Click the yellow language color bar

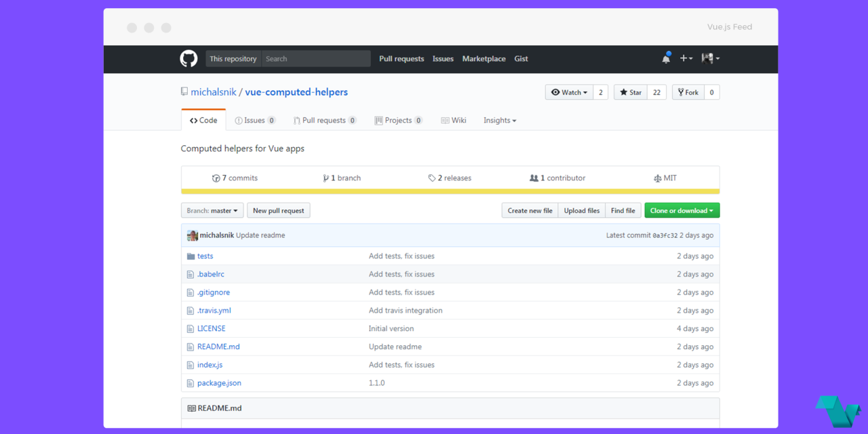[450, 192]
